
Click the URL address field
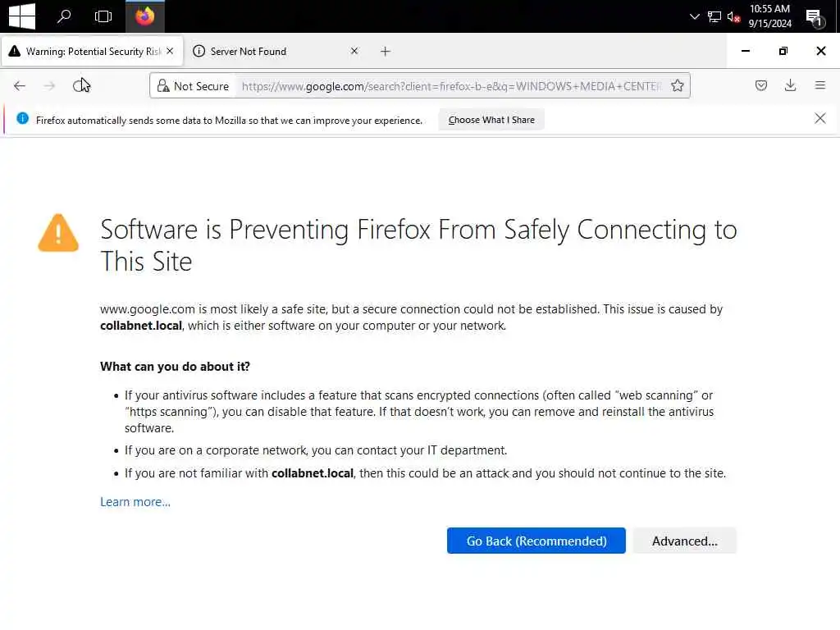(x=451, y=85)
